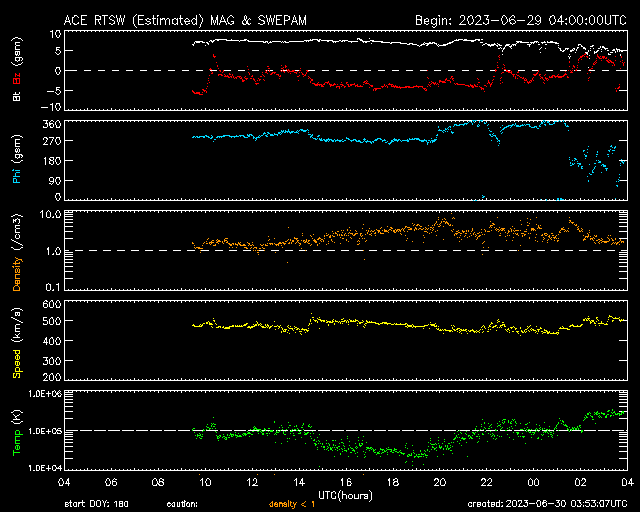Click the -10 tick on Bt Bz axis

coord(51,107)
